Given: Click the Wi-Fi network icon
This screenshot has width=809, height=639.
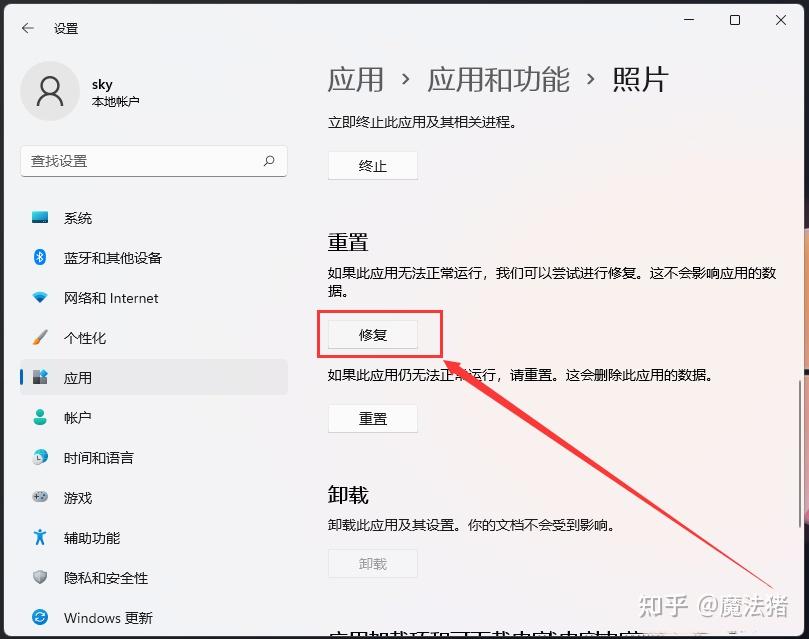Looking at the screenshot, I should 40,298.
